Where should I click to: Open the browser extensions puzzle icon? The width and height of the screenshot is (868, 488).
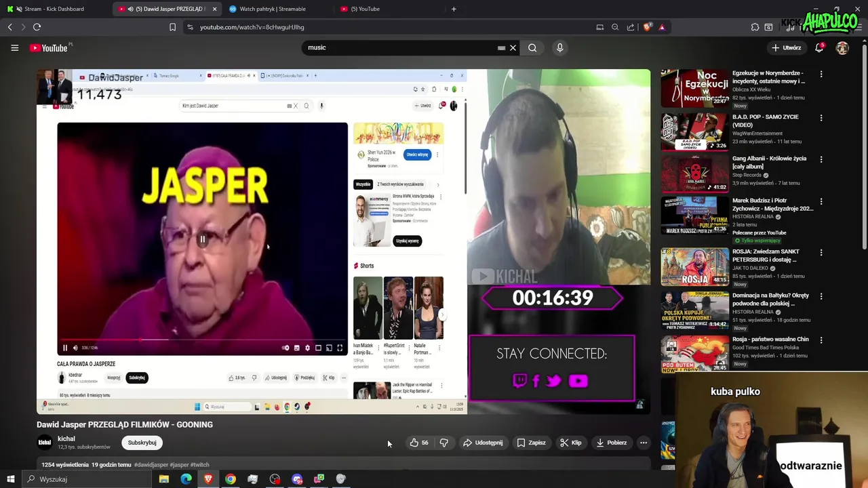click(x=755, y=27)
